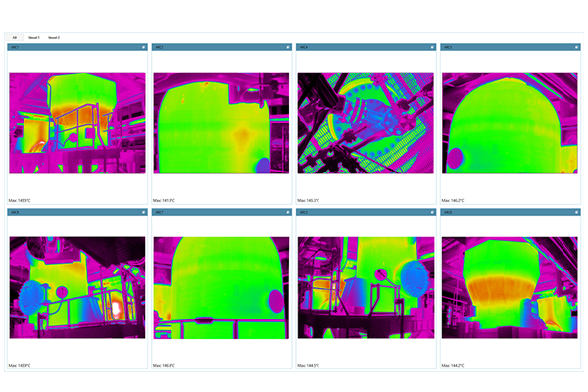Viewport: 588px width, 392px height.
Task: Click the 'Max: 141.9°C' reading
Action: 164,200
